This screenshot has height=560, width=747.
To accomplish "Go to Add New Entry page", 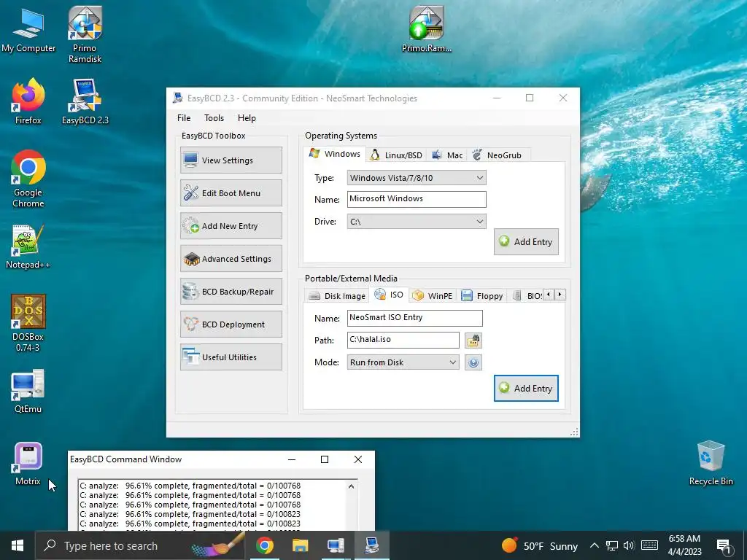I will [231, 226].
